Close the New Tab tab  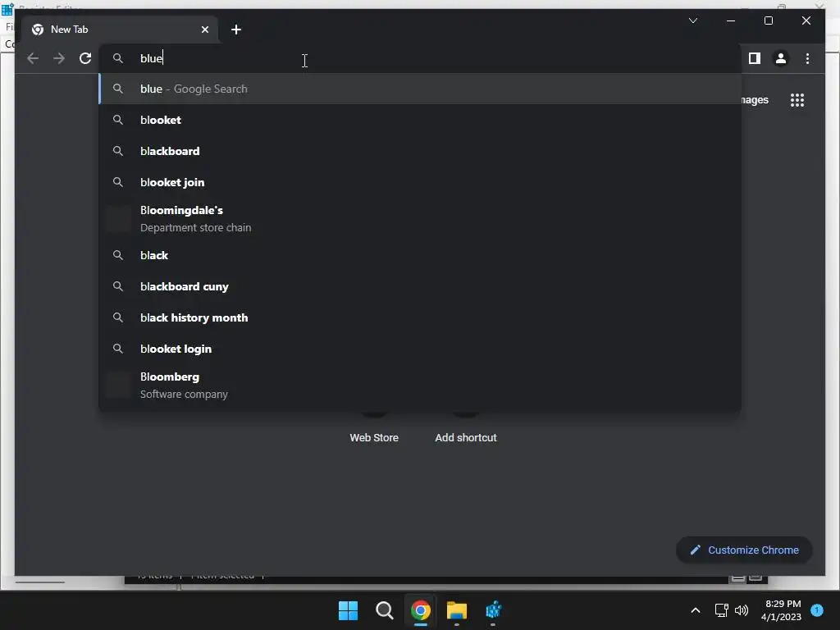pos(204,30)
